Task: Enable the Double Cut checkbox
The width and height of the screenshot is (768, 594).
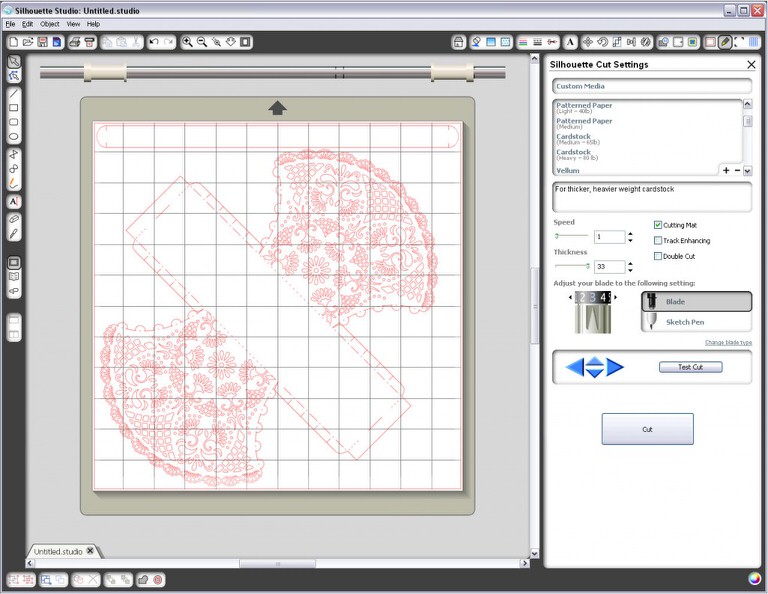Action: tap(658, 256)
